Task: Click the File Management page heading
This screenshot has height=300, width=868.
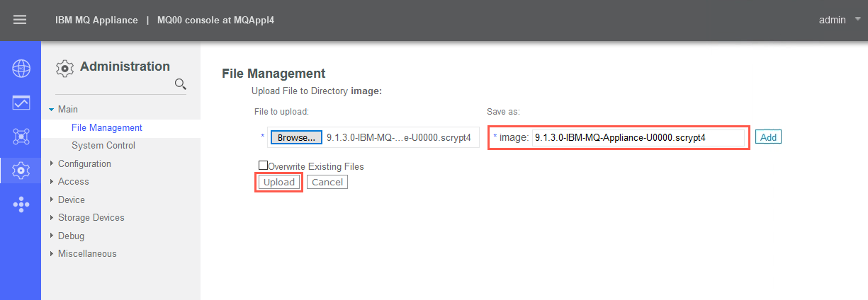Action: (x=274, y=74)
